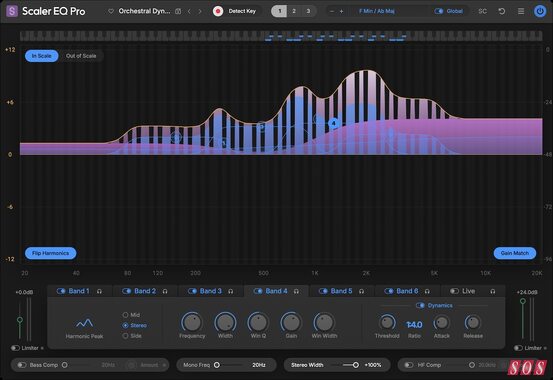
Task: Start the Detect Key record button
Action: [218, 11]
